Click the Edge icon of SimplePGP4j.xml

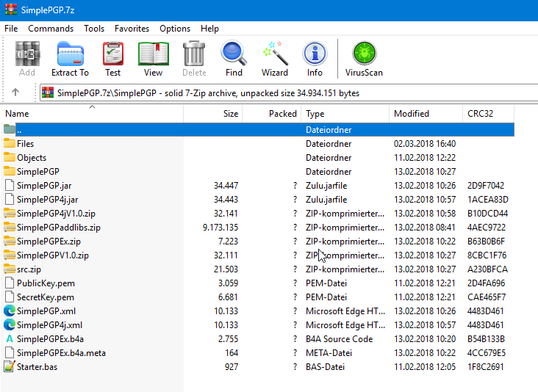[10, 325]
